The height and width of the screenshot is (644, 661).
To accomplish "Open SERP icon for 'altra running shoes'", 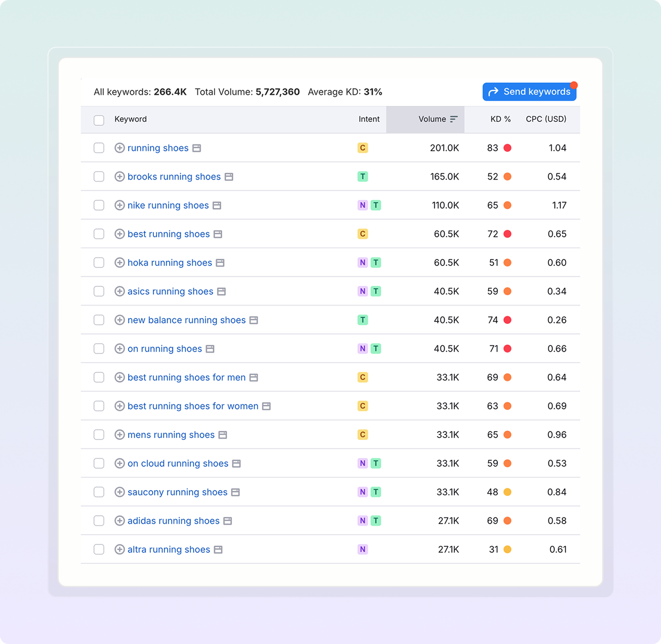I will [218, 550].
